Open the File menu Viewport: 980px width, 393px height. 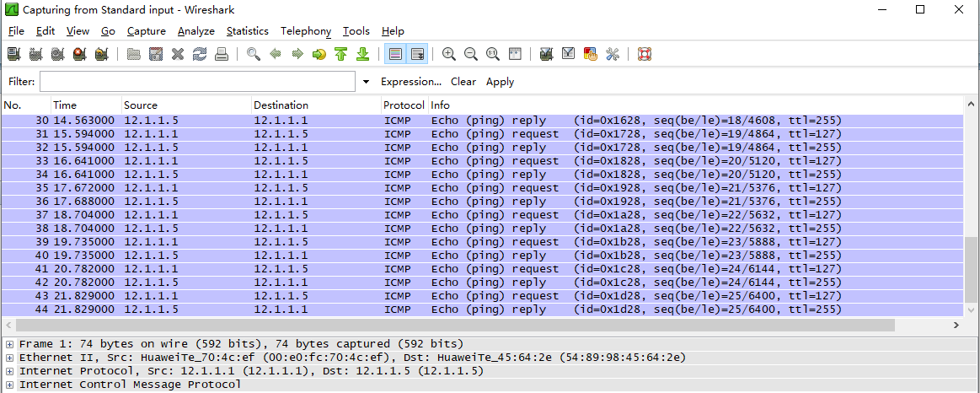tap(16, 30)
